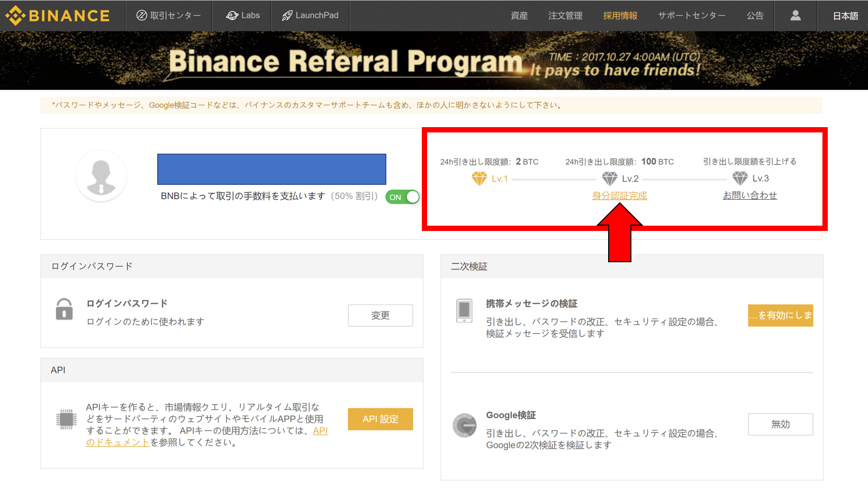868x490 pixels.
Task: Click the 無効 Google verification button
Action: pyautogui.click(x=780, y=424)
